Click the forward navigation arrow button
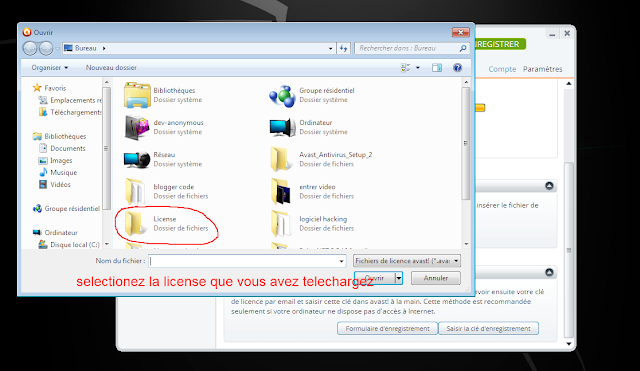This screenshot has height=371, width=640. pyautogui.click(x=46, y=48)
